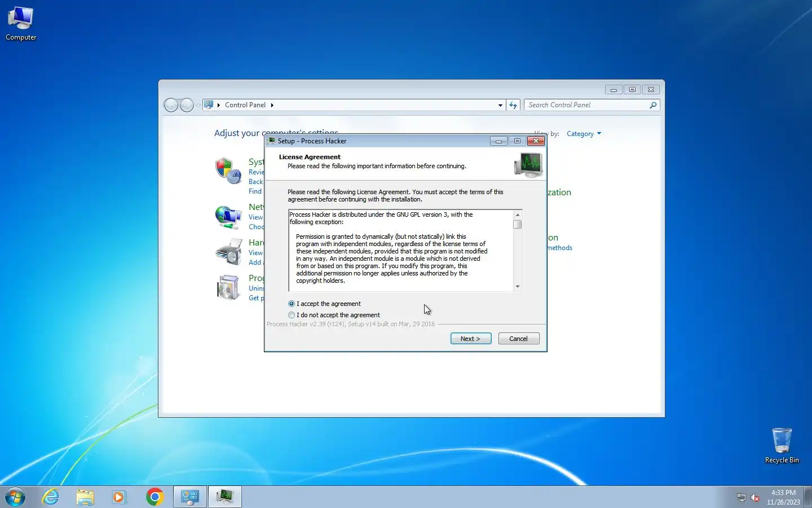Open Category view-by dropdown in Control Panel
812x508 pixels.
coord(584,134)
